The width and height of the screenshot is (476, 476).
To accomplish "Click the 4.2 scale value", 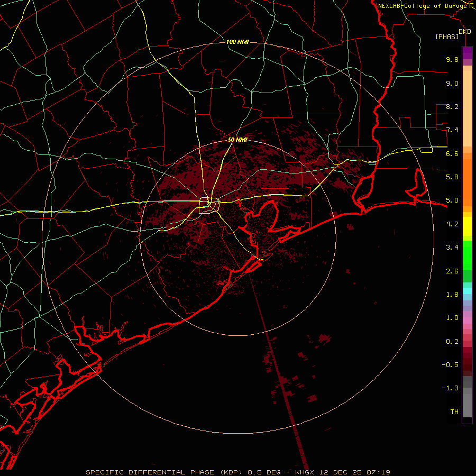I will pyautogui.click(x=452, y=224).
